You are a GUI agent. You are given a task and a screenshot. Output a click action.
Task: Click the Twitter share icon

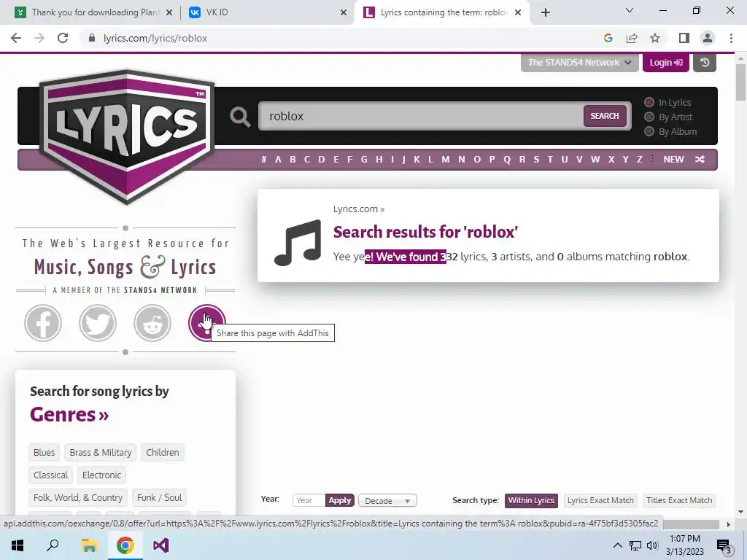pyautogui.click(x=98, y=323)
